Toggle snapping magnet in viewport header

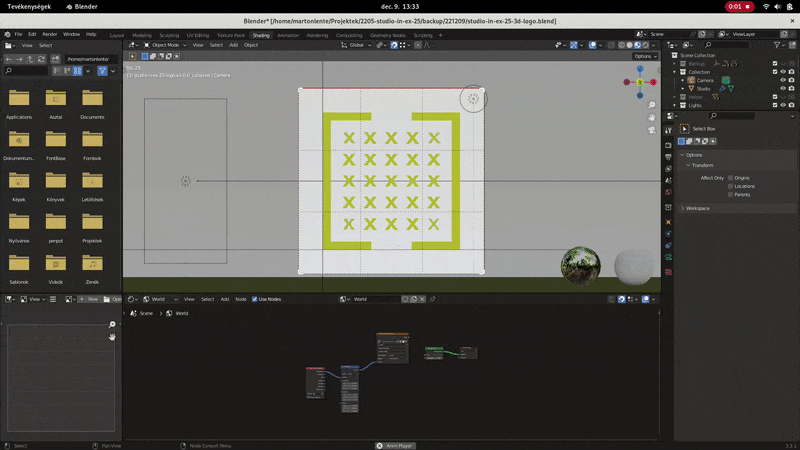pyautogui.click(x=394, y=45)
